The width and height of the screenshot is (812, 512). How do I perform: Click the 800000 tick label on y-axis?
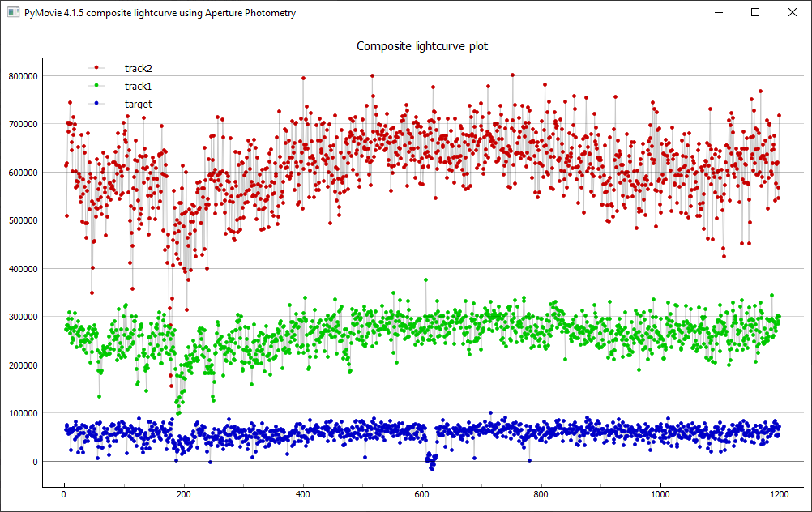[20, 76]
